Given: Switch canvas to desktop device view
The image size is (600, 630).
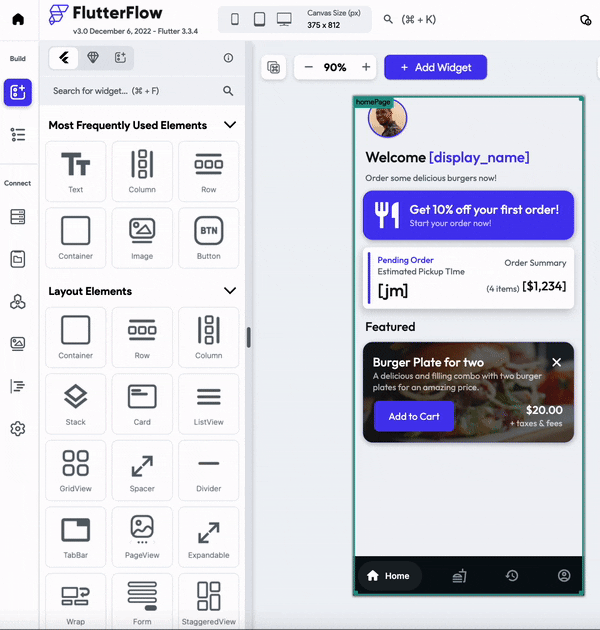Looking at the screenshot, I should point(284,19).
